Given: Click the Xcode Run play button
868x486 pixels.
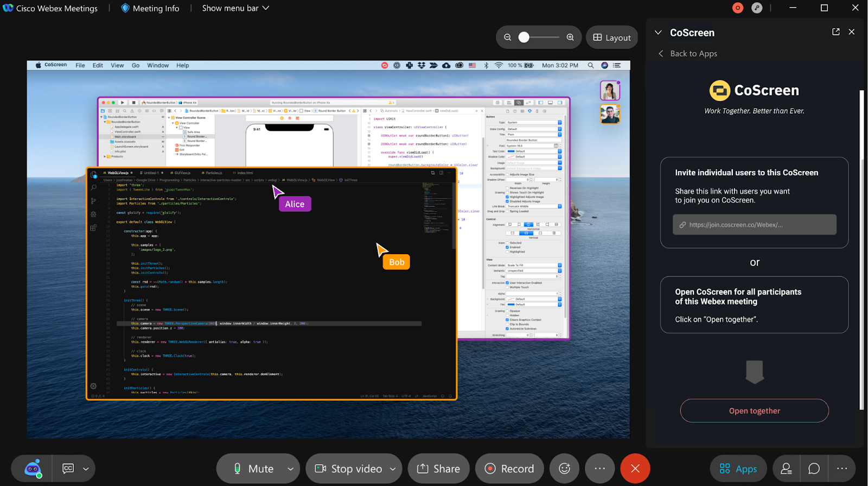Looking at the screenshot, I should pos(123,102).
